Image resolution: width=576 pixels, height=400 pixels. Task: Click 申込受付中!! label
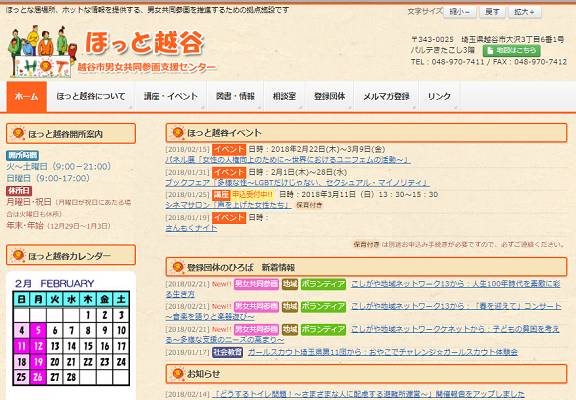coord(252,194)
